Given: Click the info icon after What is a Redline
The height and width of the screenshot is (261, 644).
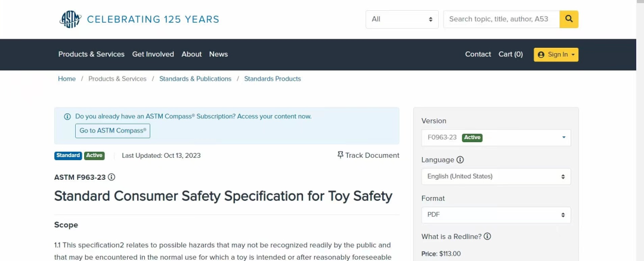Looking at the screenshot, I should click(487, 237).
